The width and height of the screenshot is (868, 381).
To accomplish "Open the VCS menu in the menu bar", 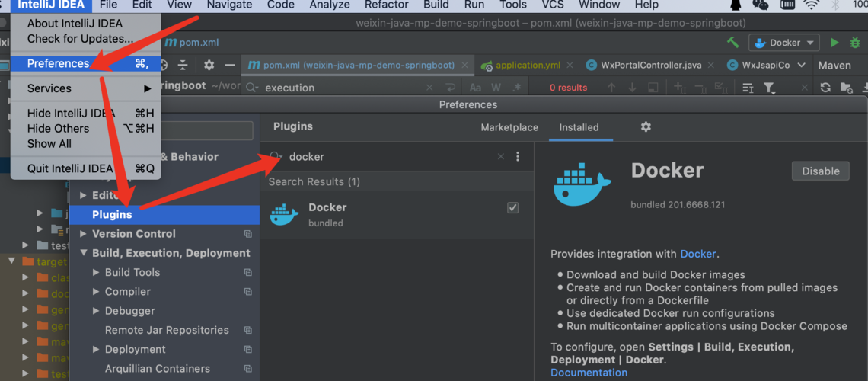I will coord(553,5).
